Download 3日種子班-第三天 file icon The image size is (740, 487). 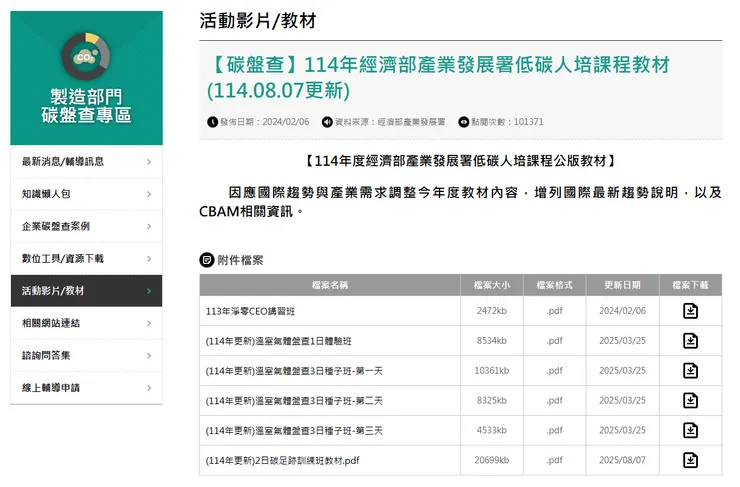(690, 430)
